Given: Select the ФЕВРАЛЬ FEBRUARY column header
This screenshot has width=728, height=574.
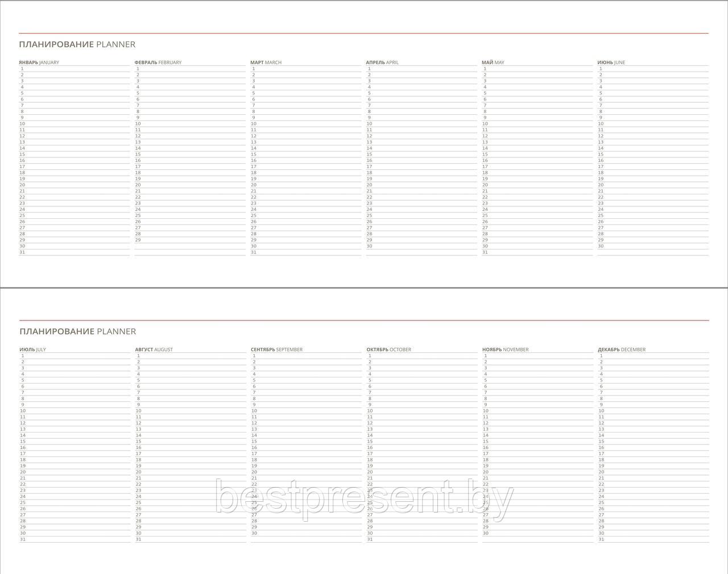Looking at the screenshot, I should [158, 63].
